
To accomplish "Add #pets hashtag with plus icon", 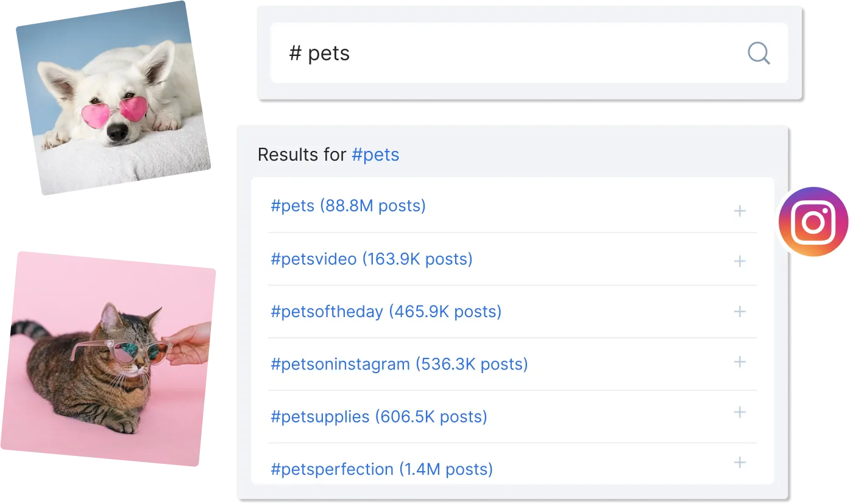I will coord(740,211).
